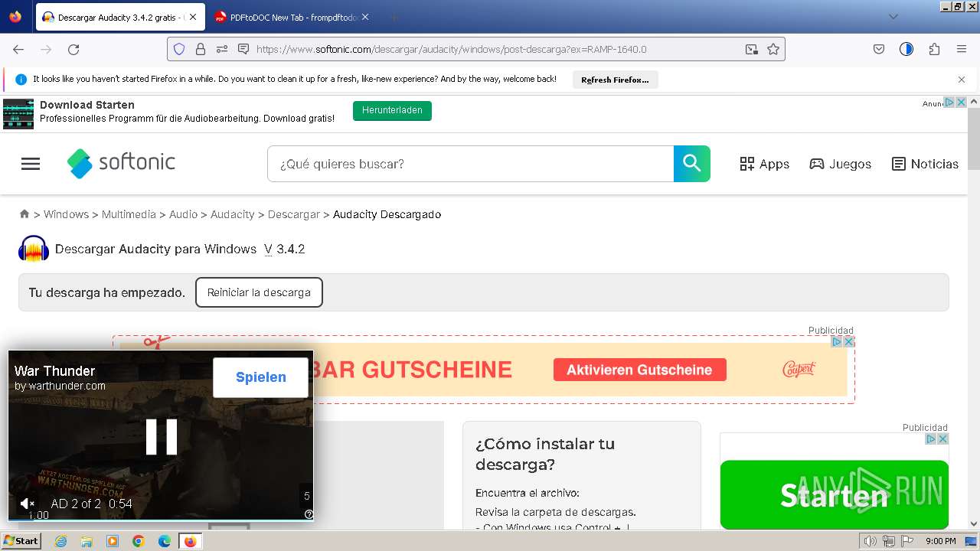The image size is (980, 551).
Task: Open the media player taskbar icon
Action: 113,541
